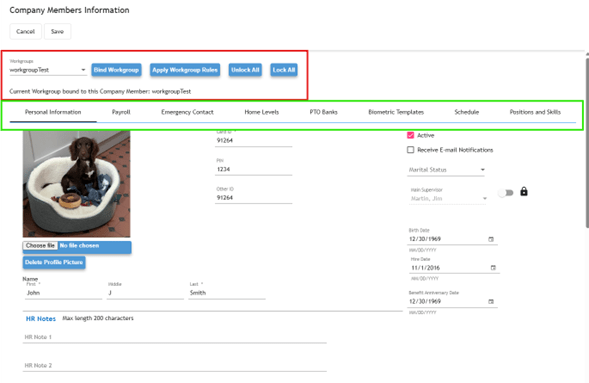Open the Payroll tab
Screen dimensions: 589x383
(121, 112)
